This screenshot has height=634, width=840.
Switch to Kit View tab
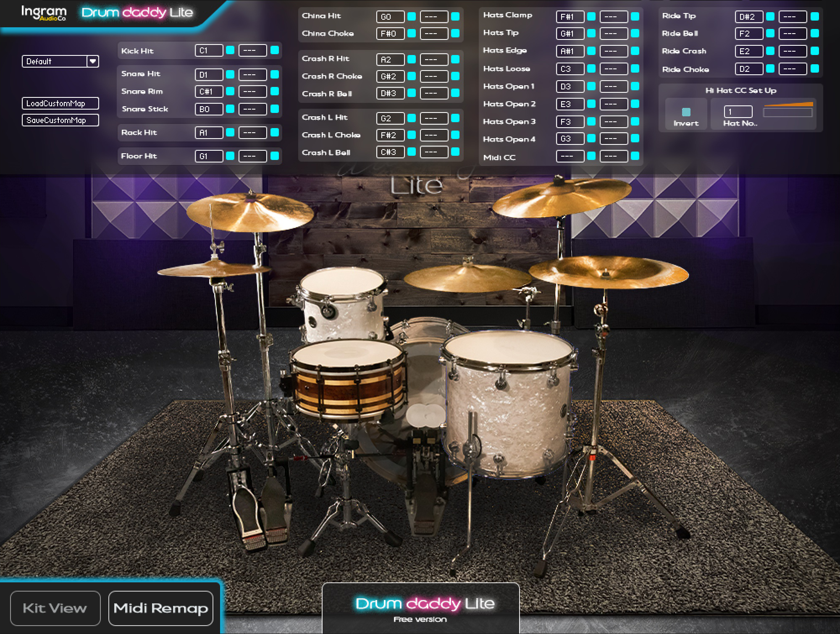(x=55, y=608)
